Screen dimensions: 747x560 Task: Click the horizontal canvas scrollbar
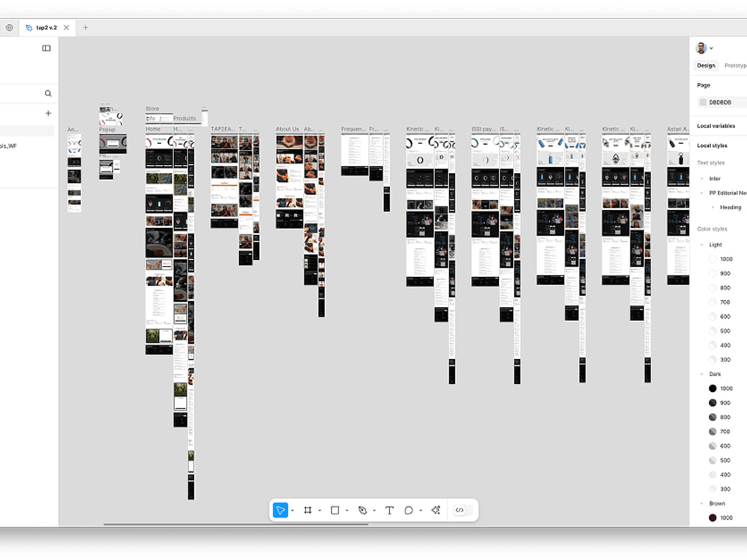point(236,524)
